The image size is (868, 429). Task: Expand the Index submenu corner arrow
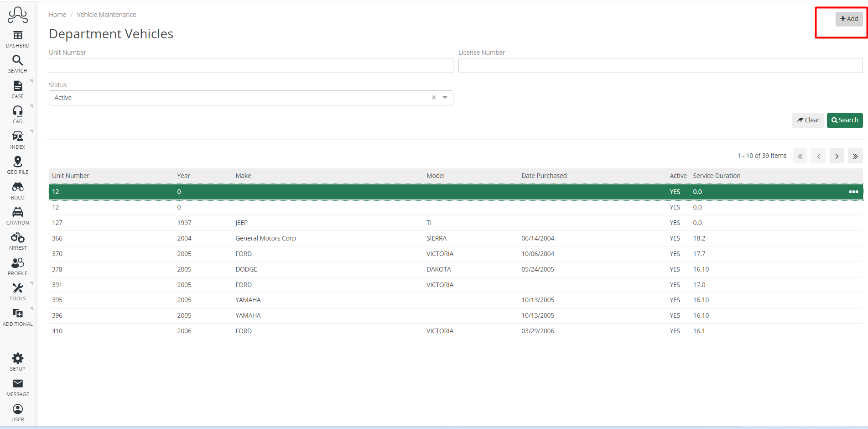point(32,132)
